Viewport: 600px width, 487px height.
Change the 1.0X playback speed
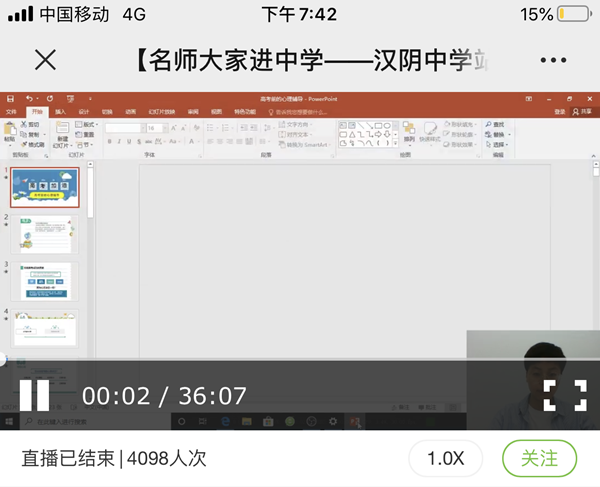point(445,458)
